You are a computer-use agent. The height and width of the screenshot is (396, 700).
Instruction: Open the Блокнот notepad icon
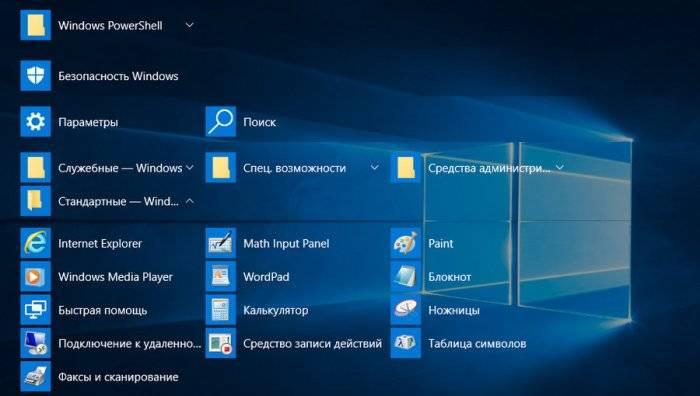click(406, 276)
